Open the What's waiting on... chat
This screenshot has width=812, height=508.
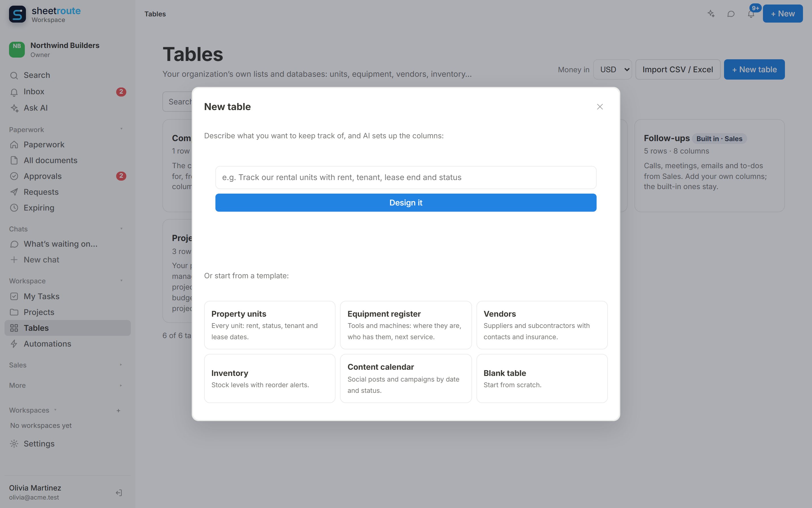pos(67,244)
